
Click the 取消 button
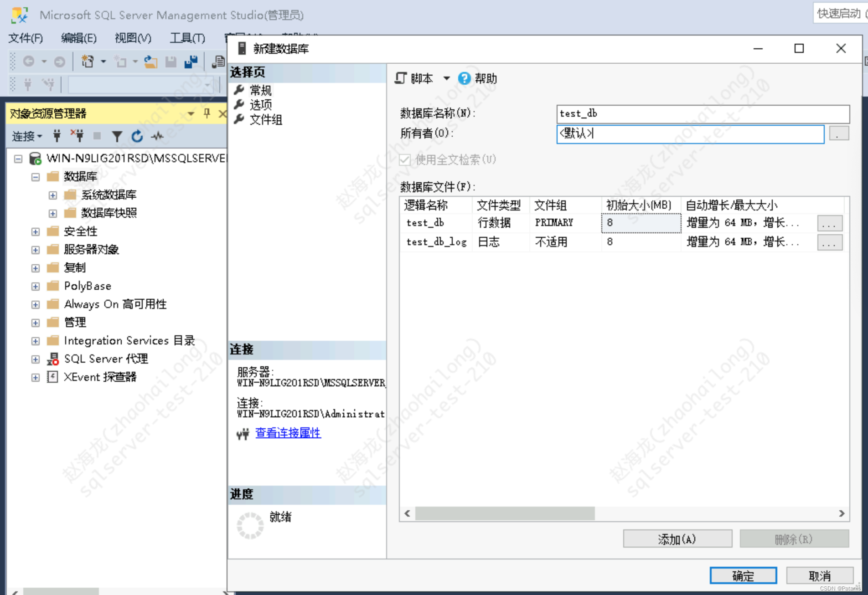pyautogui.click(x=820, y=576)
